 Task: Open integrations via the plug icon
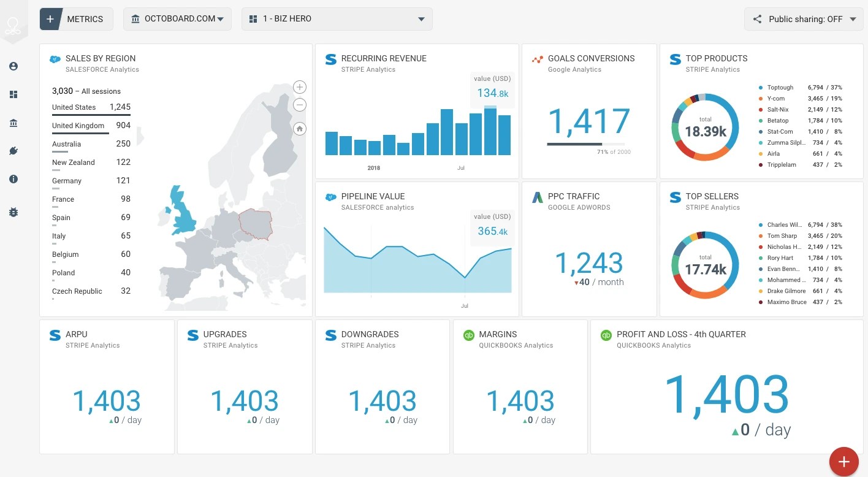click(13, 151)
